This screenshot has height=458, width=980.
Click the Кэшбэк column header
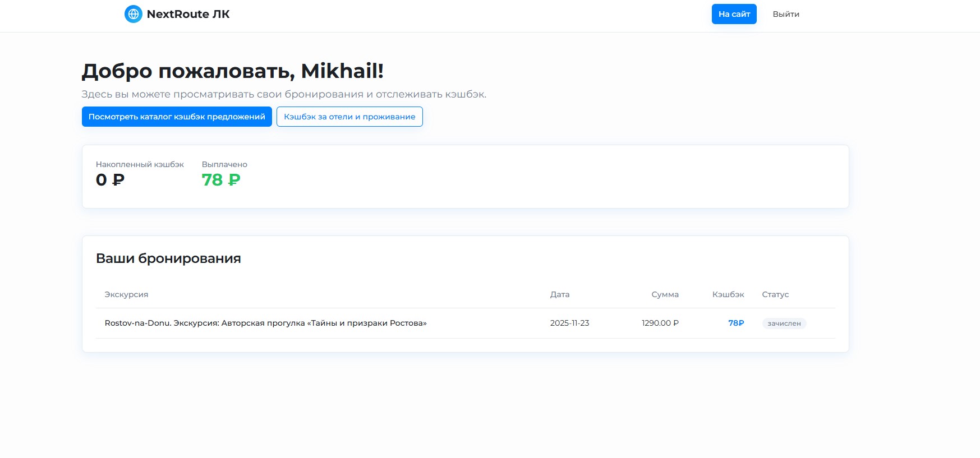pos(728,294)
